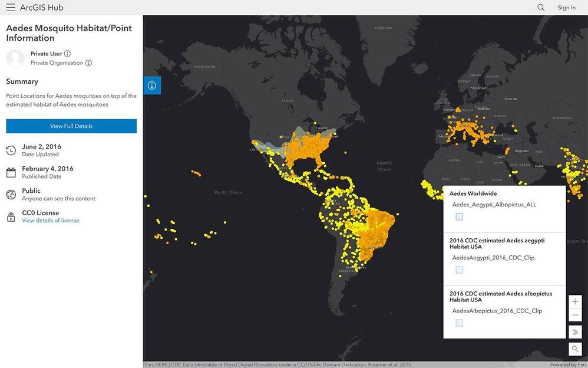Check the AedesAegypti_2016_CDC_Clip layer
This screenshot has height=368, width=588.
(459, 270)
